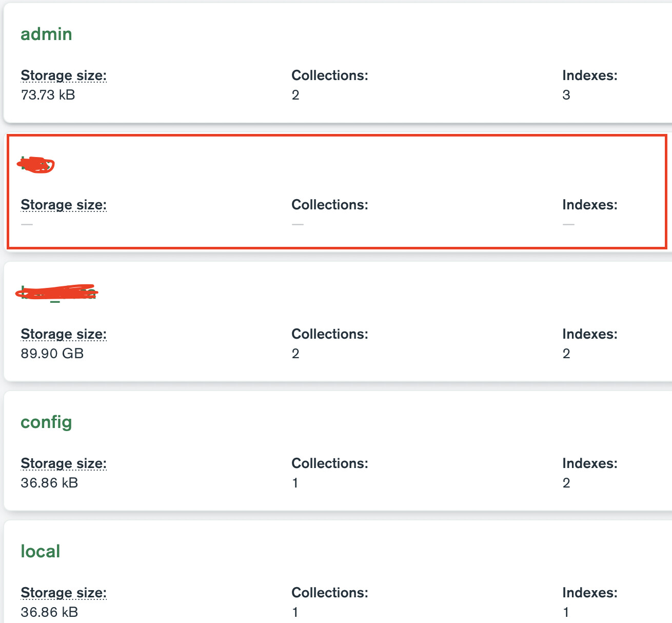Click Collections label in the red-outlined card

click(330, 205)
